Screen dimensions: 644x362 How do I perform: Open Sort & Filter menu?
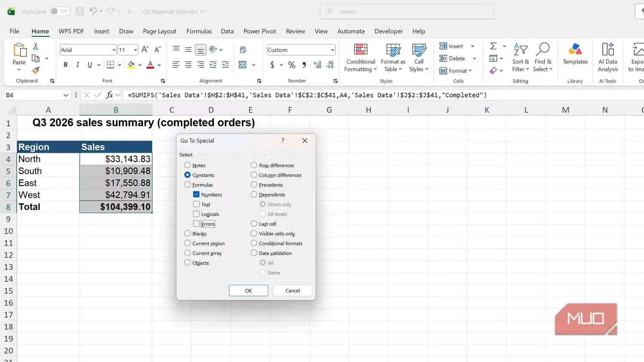pos(520,58)
